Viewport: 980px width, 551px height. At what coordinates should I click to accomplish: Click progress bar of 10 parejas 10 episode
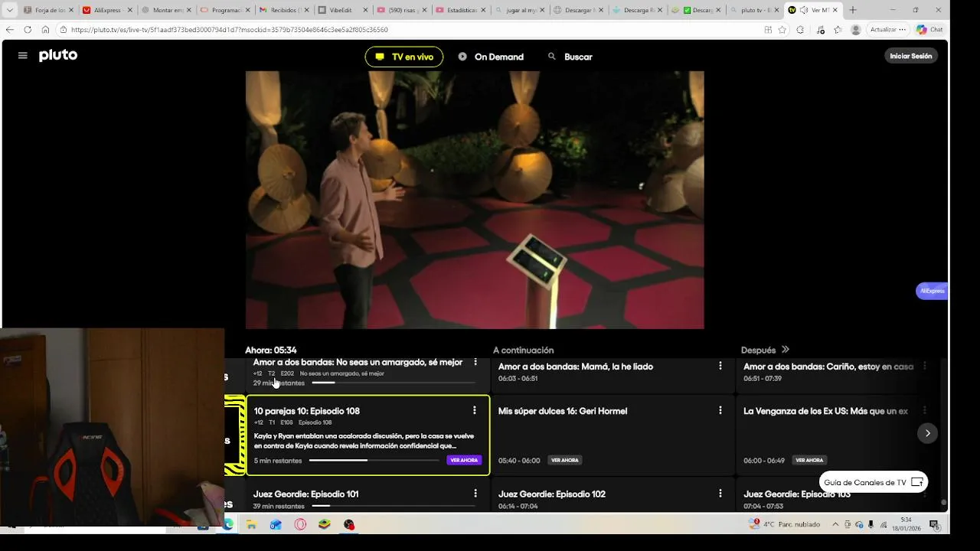pyautogui.click(x=374, y=461)
